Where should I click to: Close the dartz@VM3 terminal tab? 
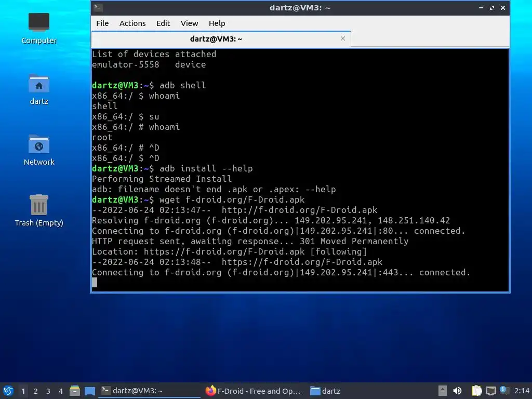(x=343, y=38)
